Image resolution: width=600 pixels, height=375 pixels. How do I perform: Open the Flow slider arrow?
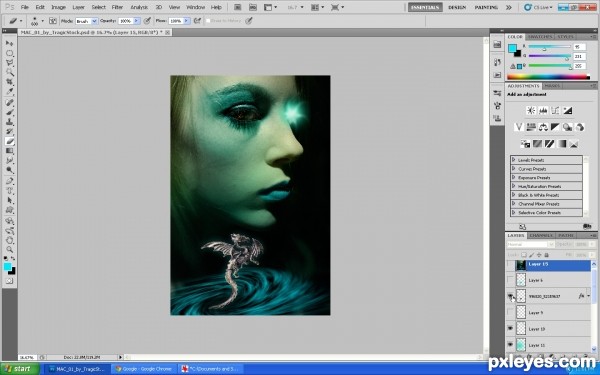[x=186, y=21]
